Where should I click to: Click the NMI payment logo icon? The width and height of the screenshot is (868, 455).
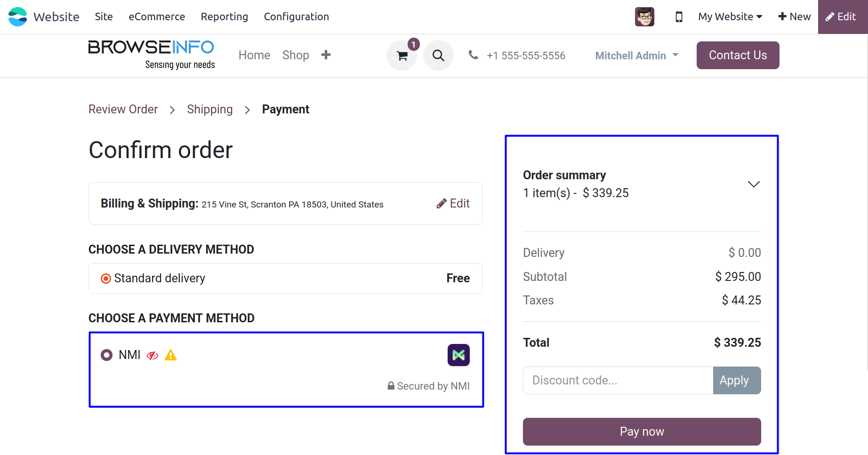coord(458,355)
